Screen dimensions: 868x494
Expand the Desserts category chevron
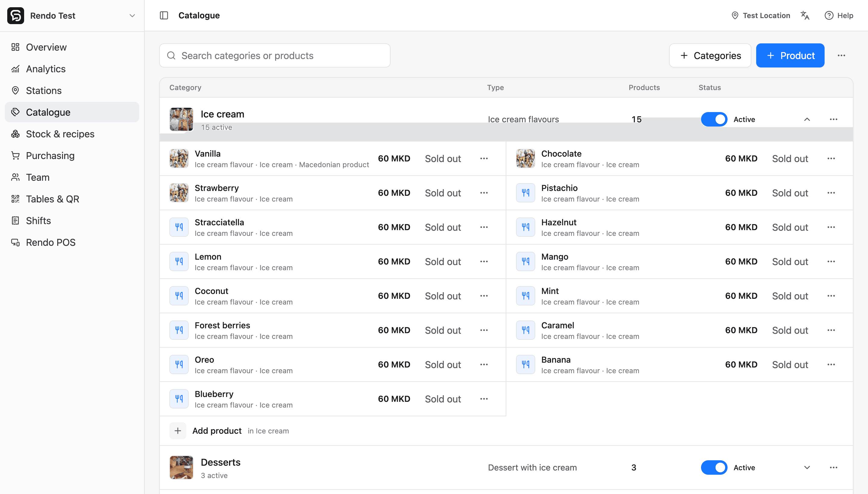807,467
